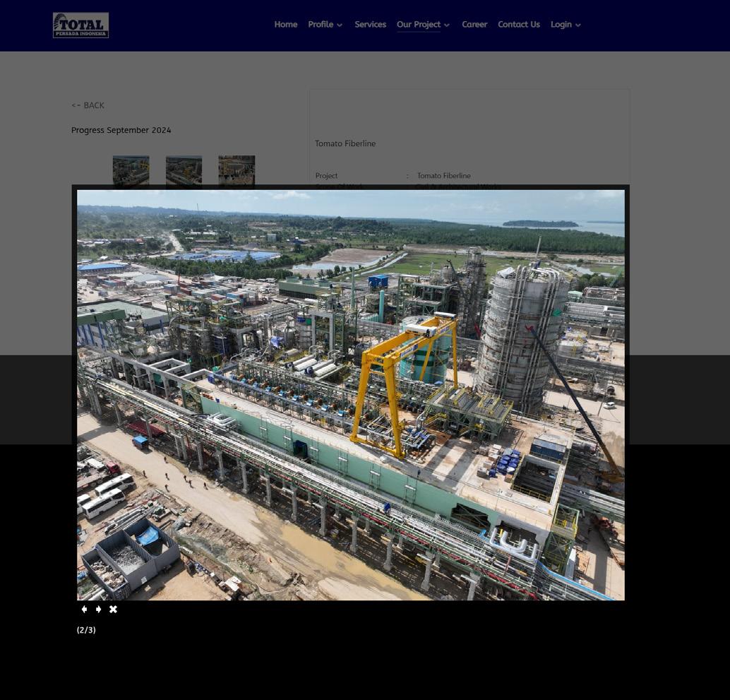Expand the Login dropdown chevron
This screenshot has width=730, height=700.
pyautogui.click(x=578, y=25)
